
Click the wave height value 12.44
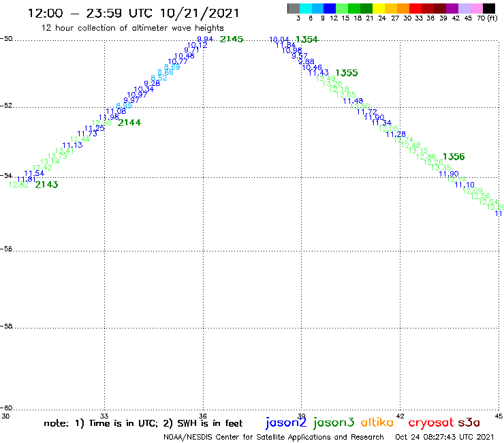(x=80, y=139)
